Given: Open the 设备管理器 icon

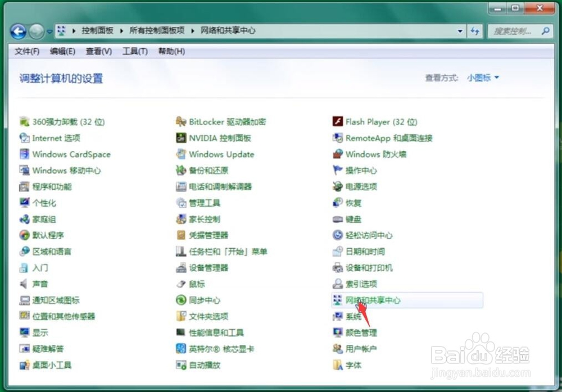Looking at the screenshot, I should 181,268.
